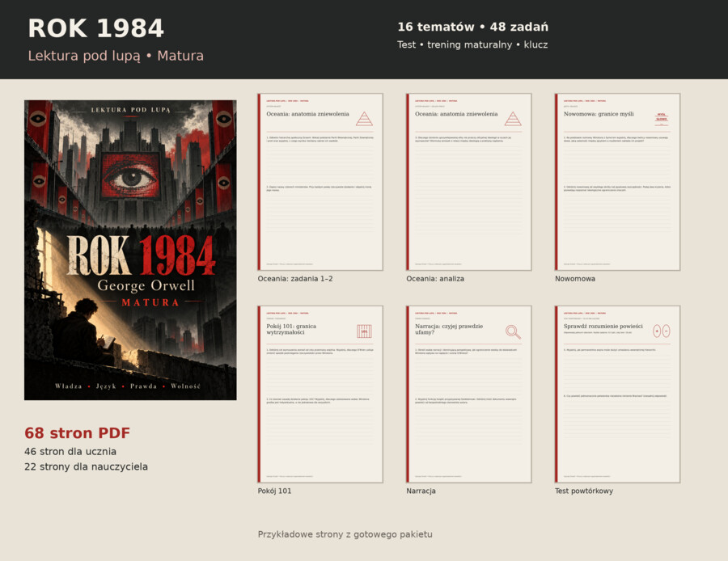Click 'Pokój 101: granica wytrzymałości' page heading
The image size is (728, 561).
click(x=291, y=329)
